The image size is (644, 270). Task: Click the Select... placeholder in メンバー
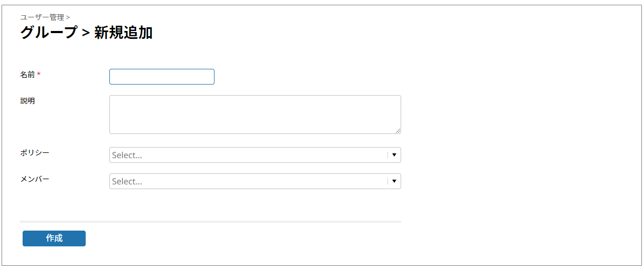coord(127,182)
